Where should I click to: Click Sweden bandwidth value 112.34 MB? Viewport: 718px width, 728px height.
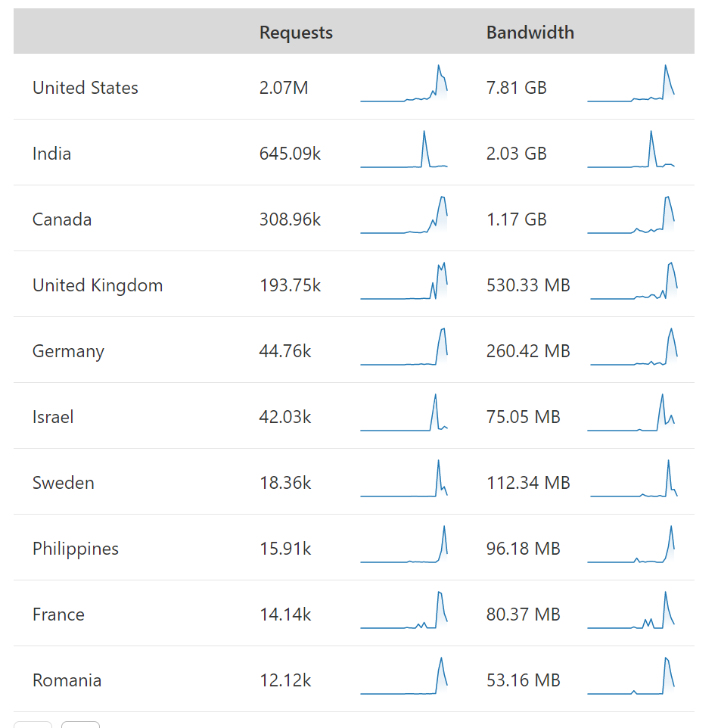point(528,483)
